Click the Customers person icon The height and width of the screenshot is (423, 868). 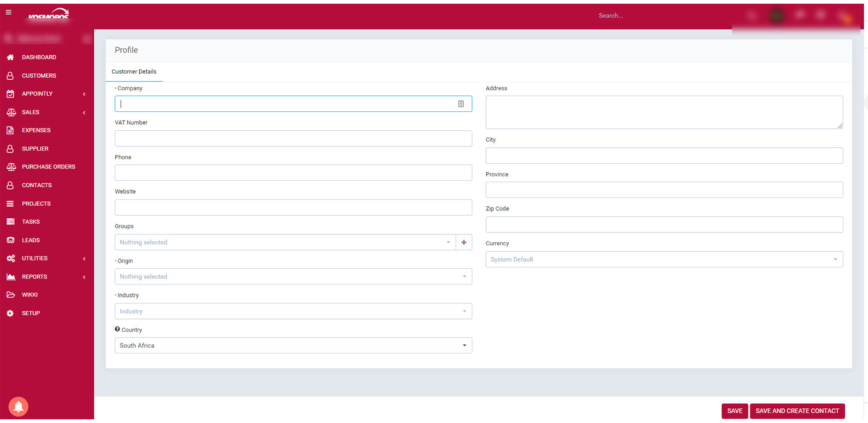[10, 75]
